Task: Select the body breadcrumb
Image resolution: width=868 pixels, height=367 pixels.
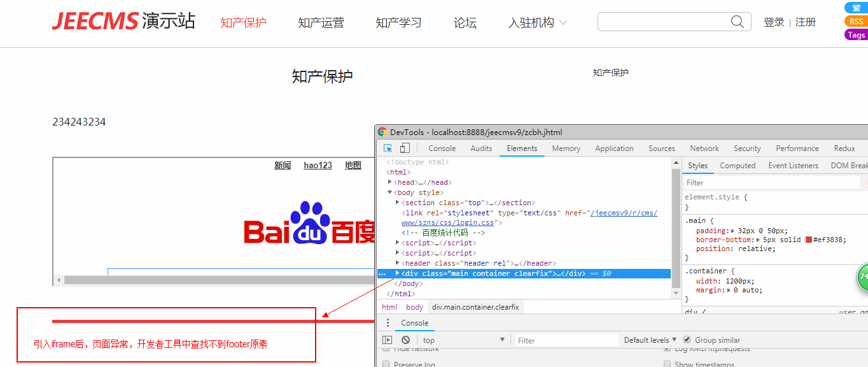Action: (x=414, y=307)
